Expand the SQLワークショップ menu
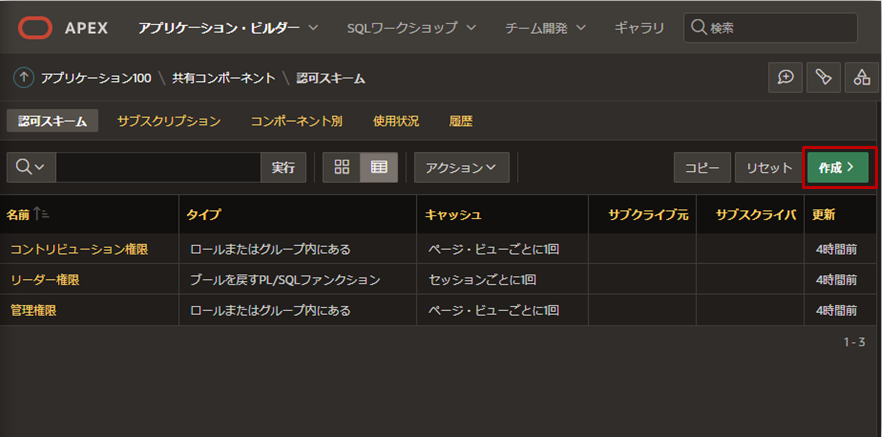 [x=409, y=27]
